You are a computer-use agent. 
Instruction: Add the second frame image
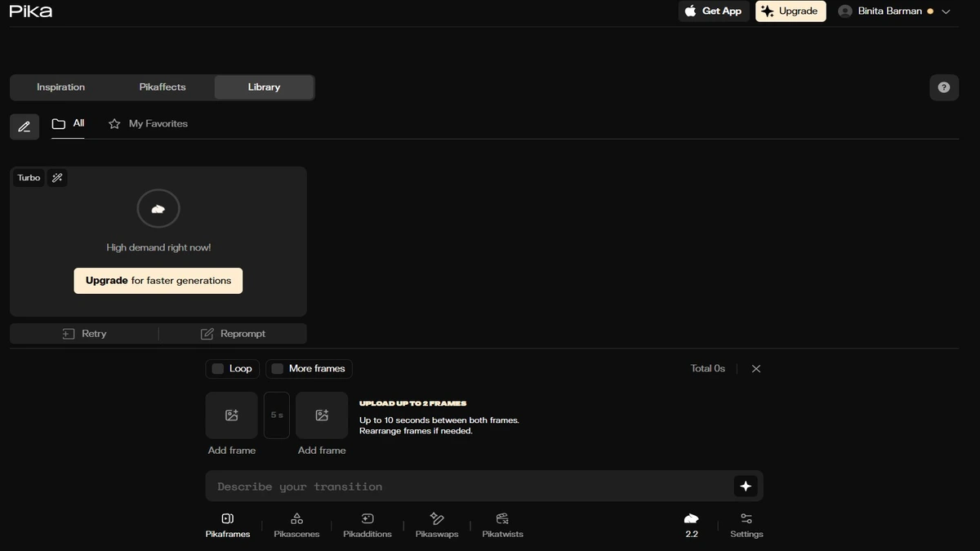click(x=322, y=415)
